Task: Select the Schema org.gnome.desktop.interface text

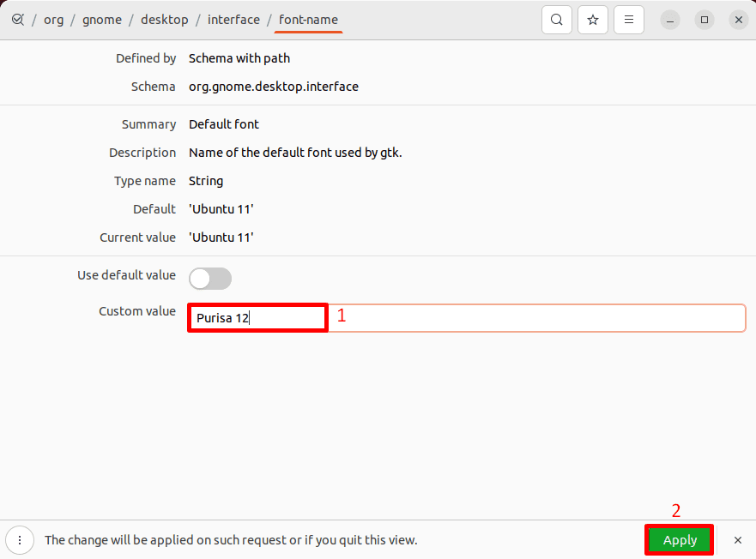Action: pyautogui.click(x=273, y=86)
